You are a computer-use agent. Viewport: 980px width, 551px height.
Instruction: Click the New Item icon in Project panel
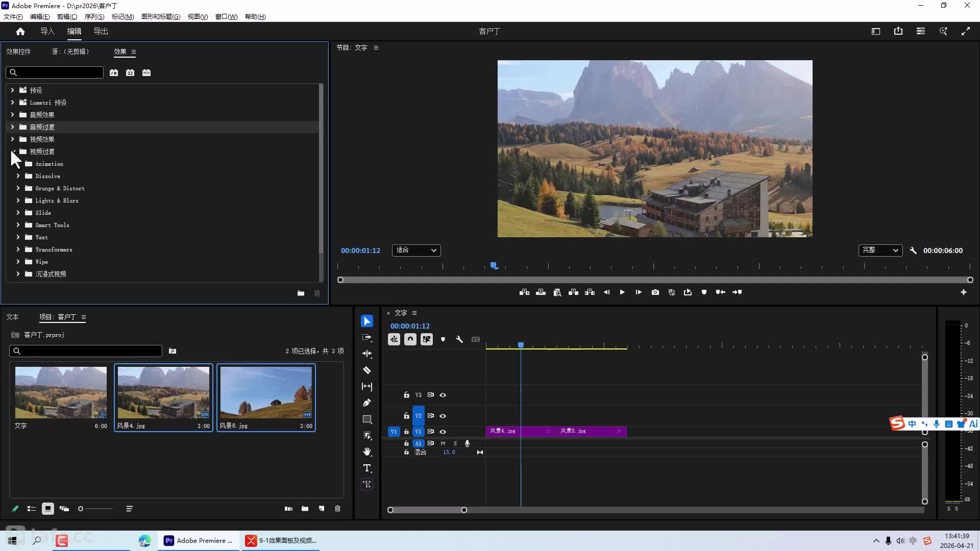pyautogui.click(x=322, y=509)
